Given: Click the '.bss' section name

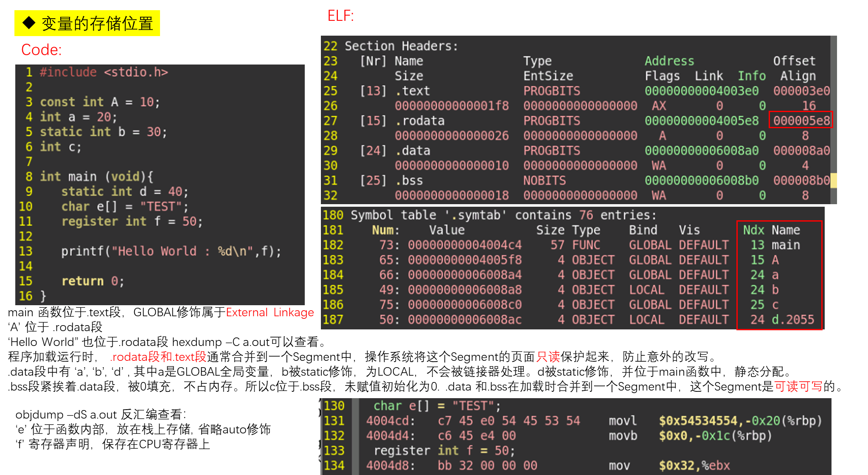Looking at the screenshot, I should pos(409,181).
